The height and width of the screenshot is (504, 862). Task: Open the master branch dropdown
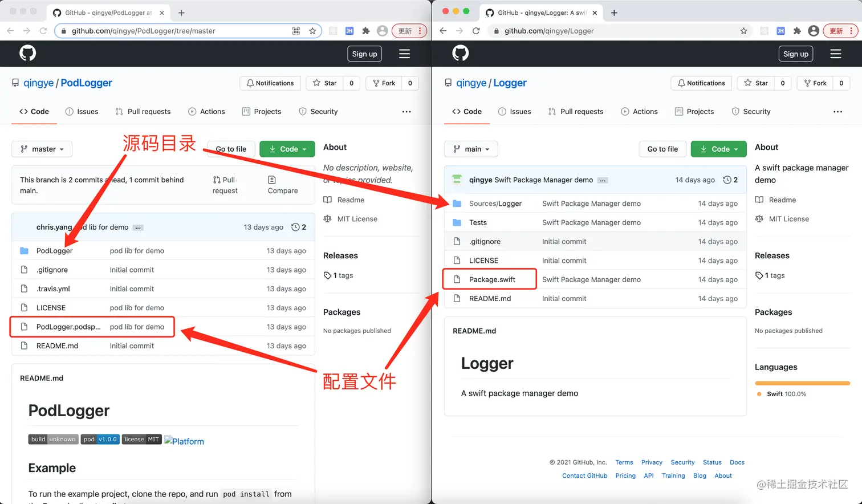pos(42,149)
